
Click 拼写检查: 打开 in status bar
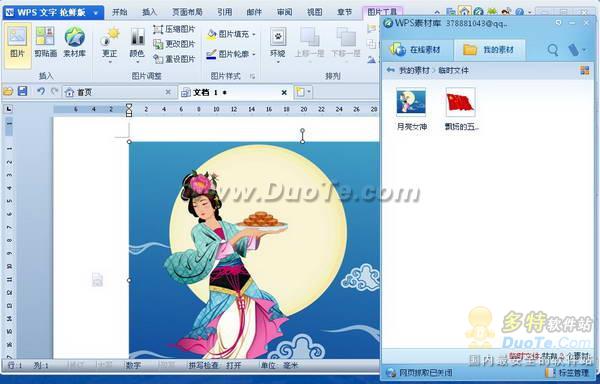click(215, 365)
